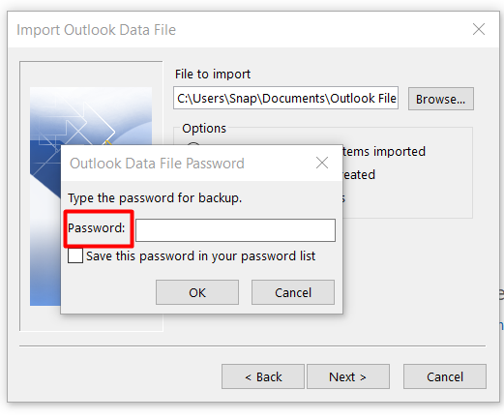The image size is (504, 420).
Task: Cancel the import wizard beside Next
Action: pyautogui.click(x=445, y=376)
